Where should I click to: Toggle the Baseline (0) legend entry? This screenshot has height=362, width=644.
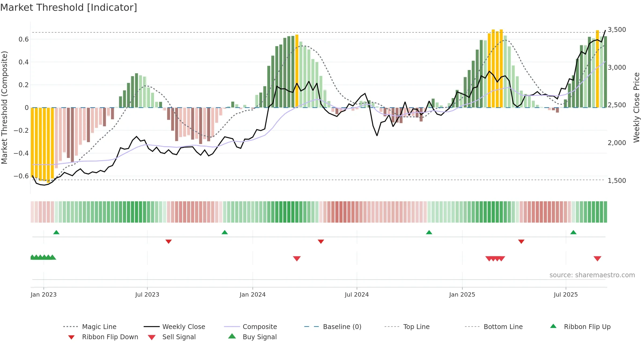(x=333, y=327)
